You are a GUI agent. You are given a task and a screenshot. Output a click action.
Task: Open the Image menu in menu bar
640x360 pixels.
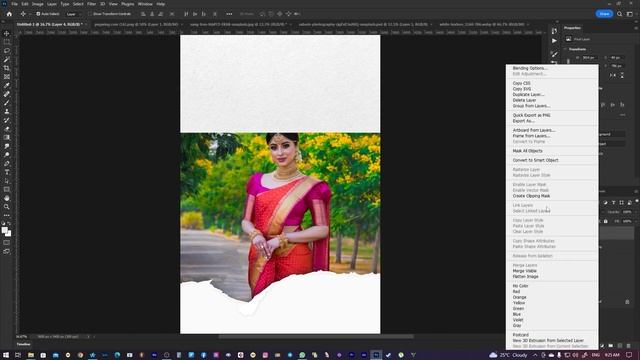(x=38, y=4)
